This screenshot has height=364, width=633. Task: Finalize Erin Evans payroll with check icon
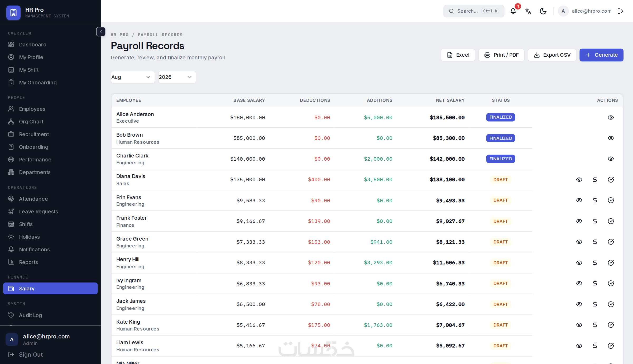[x=611, y=200]
